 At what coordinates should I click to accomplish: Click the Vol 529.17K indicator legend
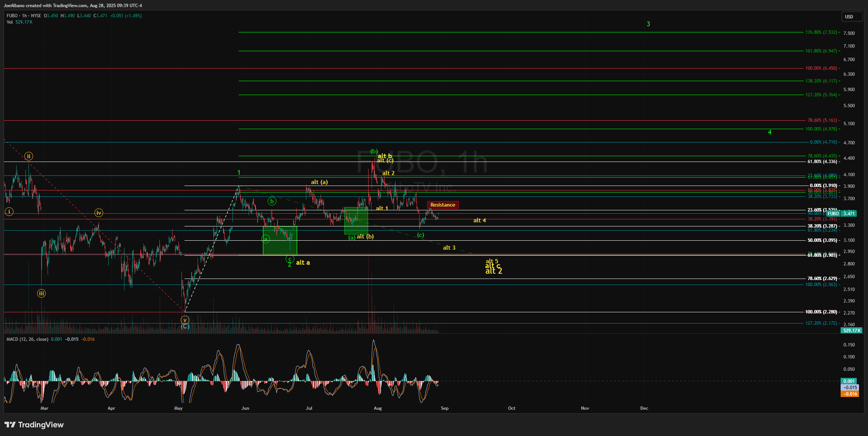[19, 22]
